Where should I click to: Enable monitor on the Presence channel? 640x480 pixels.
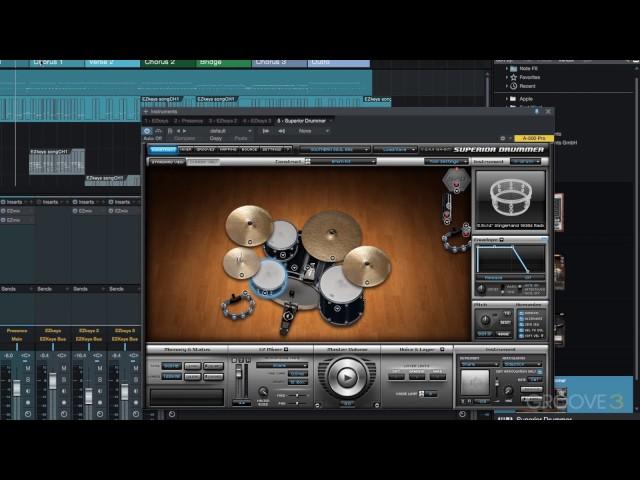click(28, 391)
